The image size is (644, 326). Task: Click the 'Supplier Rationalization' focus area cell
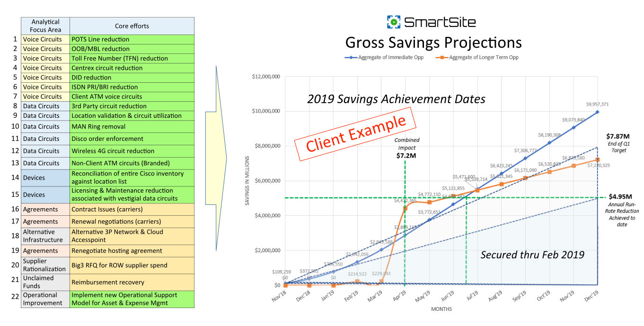point(45,265)
